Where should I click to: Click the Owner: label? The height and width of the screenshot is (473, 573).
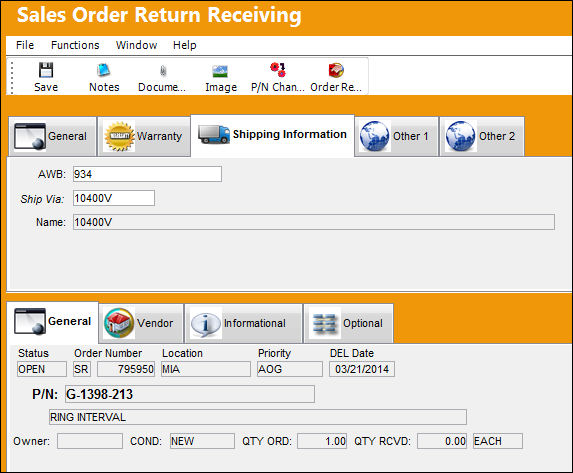(31, 441)
